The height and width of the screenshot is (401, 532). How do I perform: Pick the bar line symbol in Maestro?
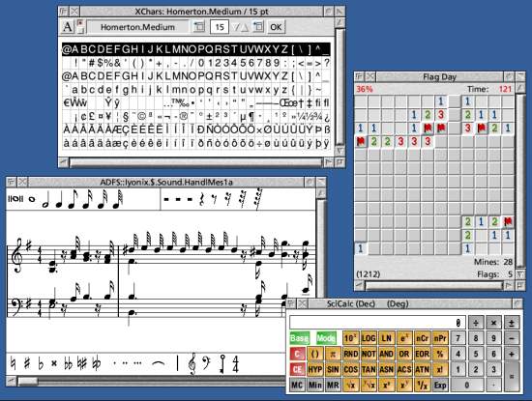point(177,363)
